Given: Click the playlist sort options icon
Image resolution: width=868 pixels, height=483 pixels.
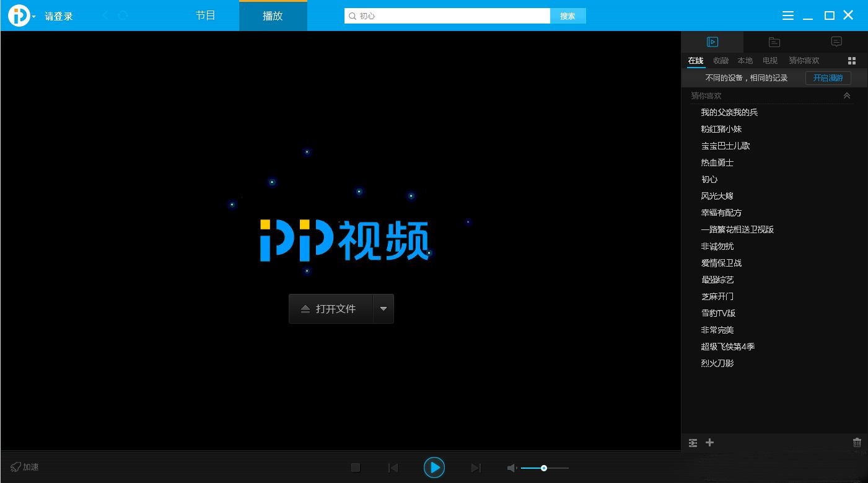Looking at the screenshot, I should click(693, 443).
